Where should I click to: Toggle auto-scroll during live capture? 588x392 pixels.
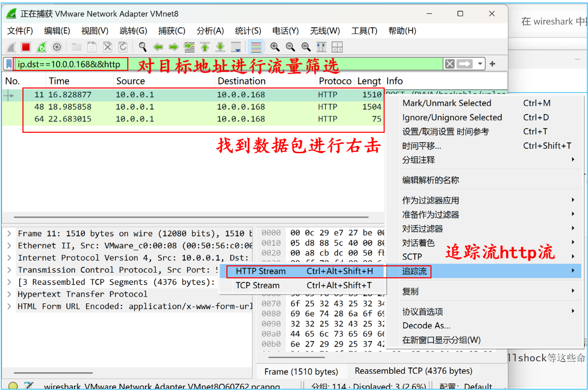[236, 47]
